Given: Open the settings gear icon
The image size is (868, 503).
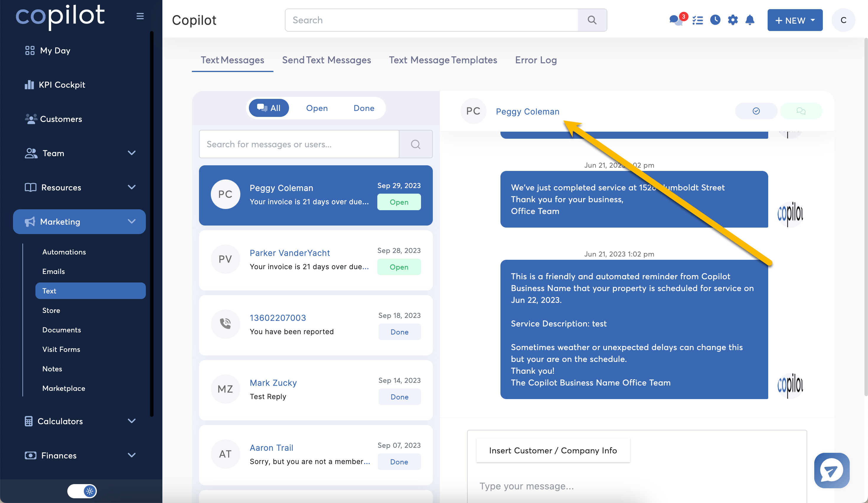Looking at the screenshot, I should [733, 20].
